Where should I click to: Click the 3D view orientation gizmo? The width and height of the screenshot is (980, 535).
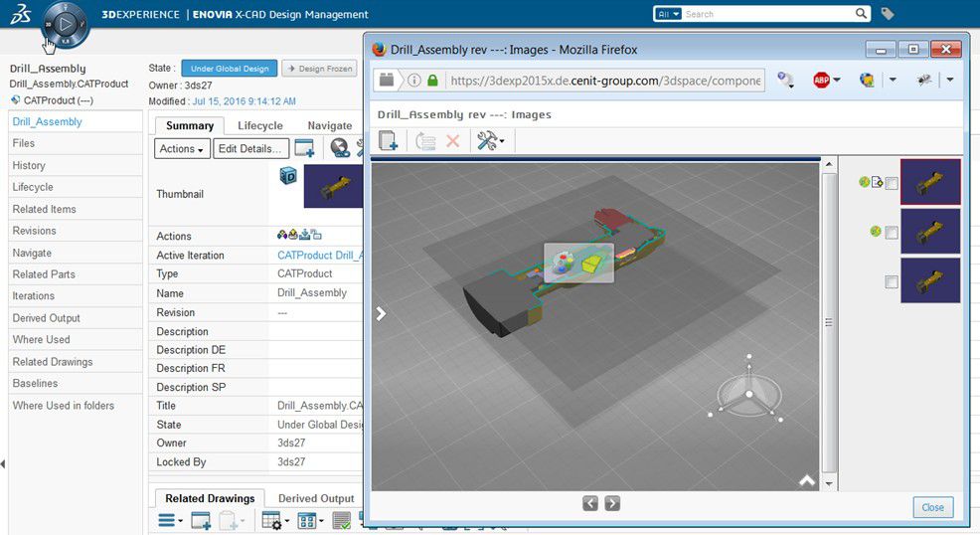748,394
